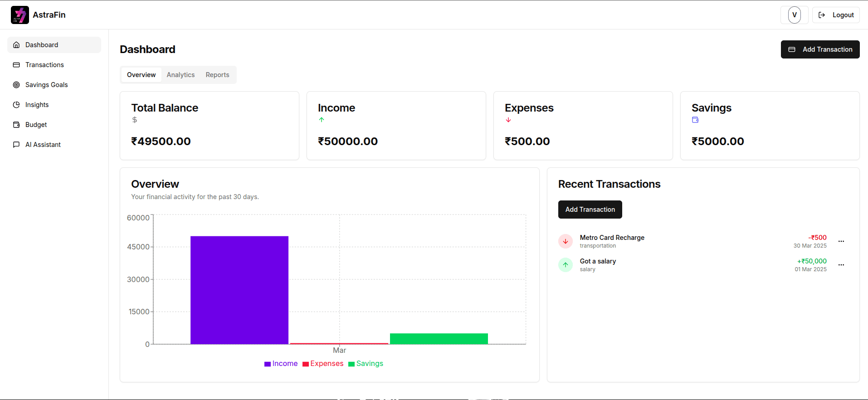The image size is (868, 400).
Task: Open options menu for Got a salary
Action: [841, 265]
